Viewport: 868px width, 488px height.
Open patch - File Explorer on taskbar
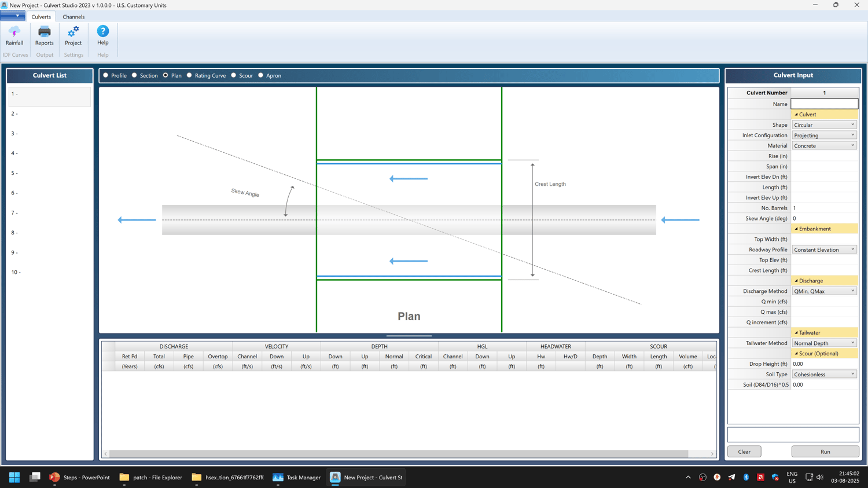tap(150, 478)
